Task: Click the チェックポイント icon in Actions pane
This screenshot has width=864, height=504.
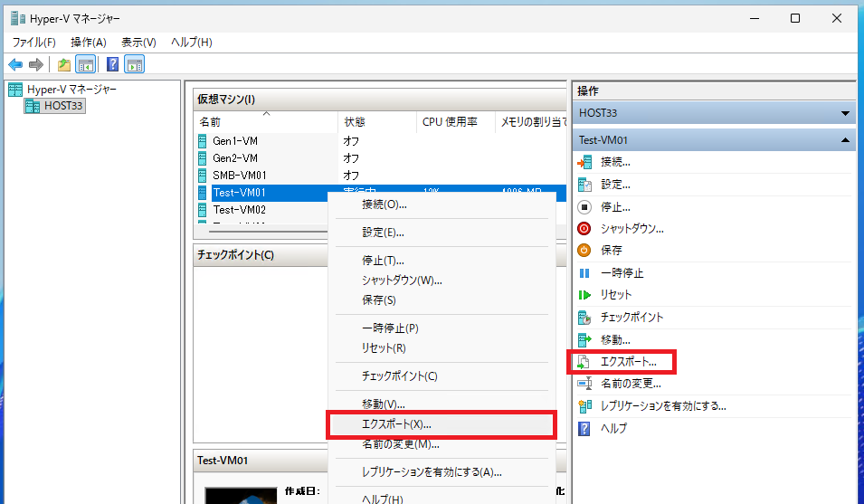Action: (x=584, y=318)
